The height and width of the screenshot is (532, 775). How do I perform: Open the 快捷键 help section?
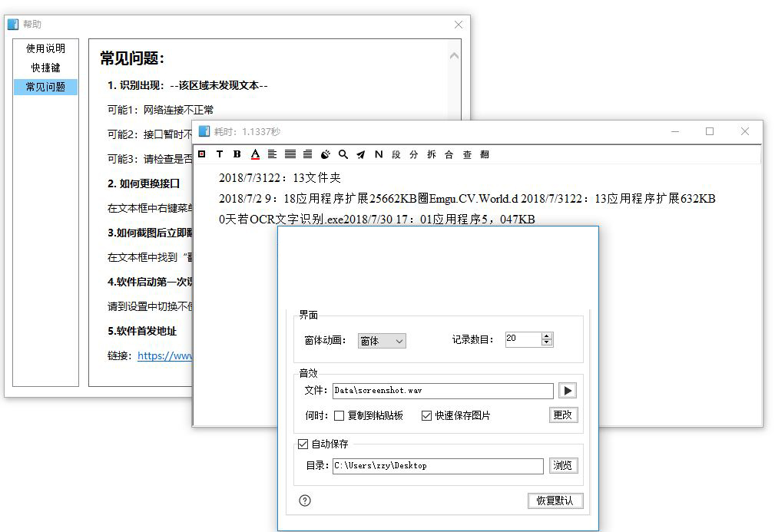click(x=45, y=68)
